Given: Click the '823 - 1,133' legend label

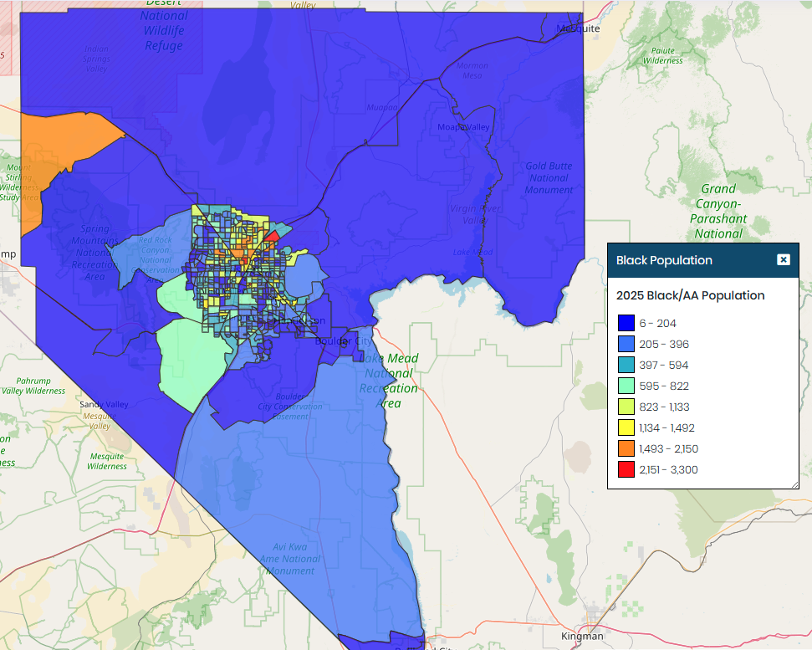Looking at the screenshot, I should tap(664, 407).
